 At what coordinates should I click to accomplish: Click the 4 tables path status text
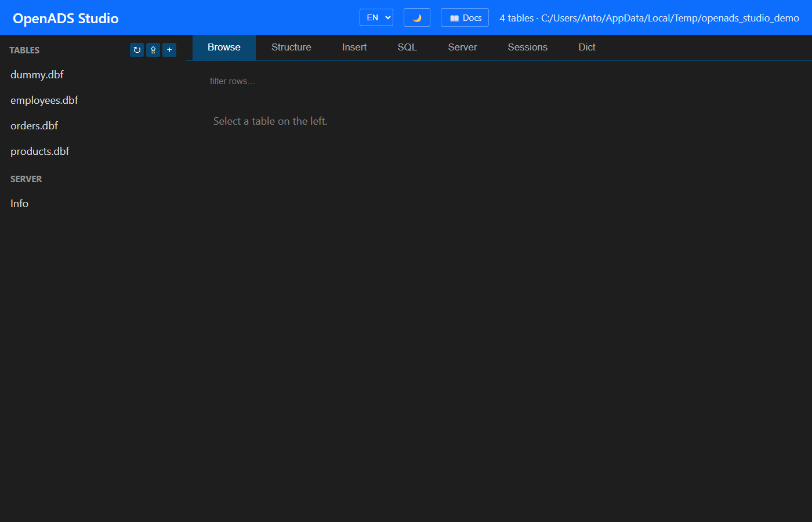(649, 18)
